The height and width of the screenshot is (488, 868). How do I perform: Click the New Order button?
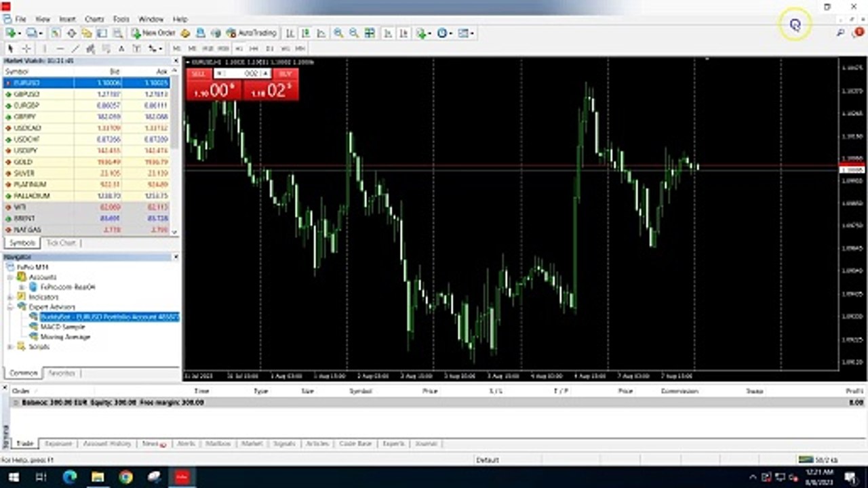click(154, 33)
